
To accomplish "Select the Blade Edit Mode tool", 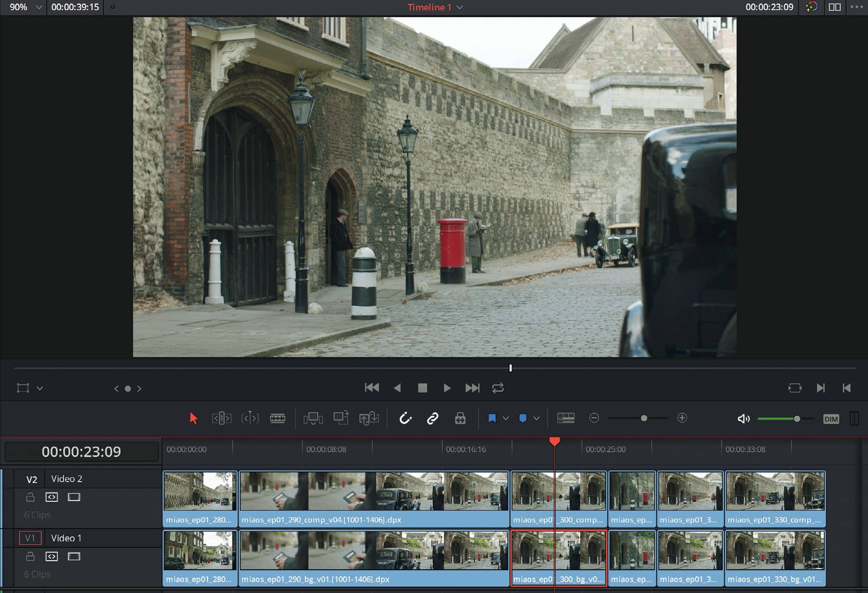I will click(x=278, y=418).
